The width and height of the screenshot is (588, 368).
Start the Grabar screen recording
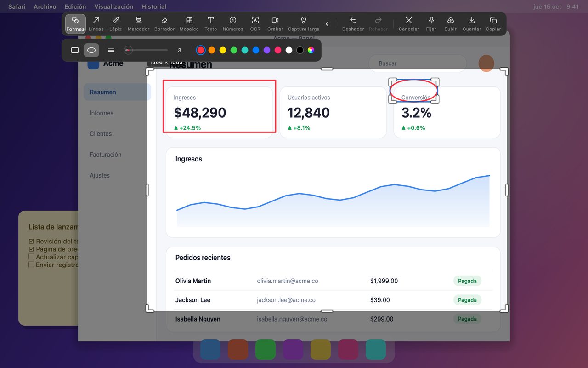point(275,24)
